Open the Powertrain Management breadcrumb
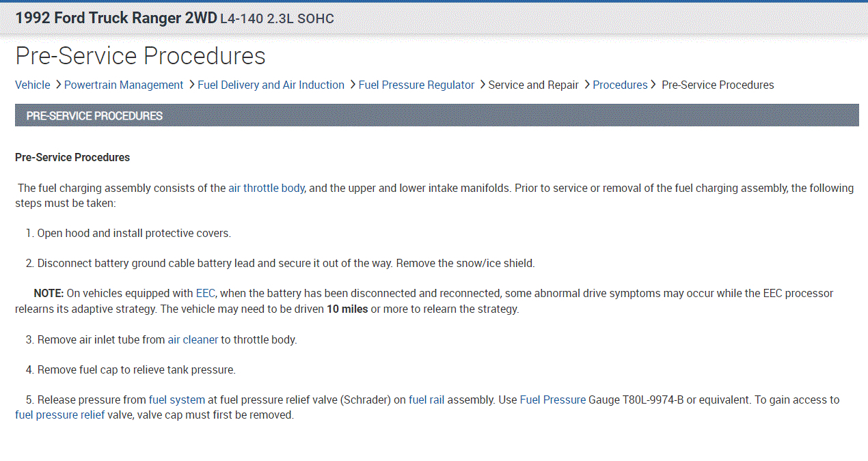This screenshot has height=461, width=868. [124, 85]
